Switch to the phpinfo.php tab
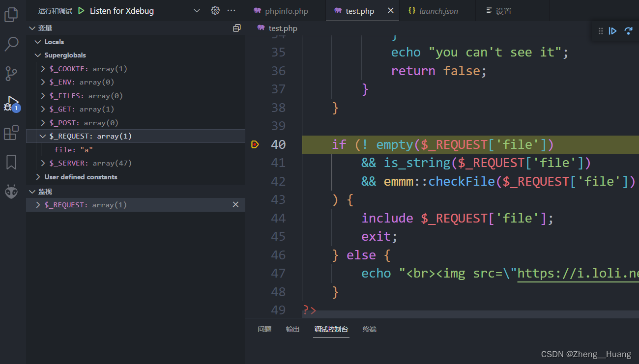 pyautogui.click(x=286, y=11)
